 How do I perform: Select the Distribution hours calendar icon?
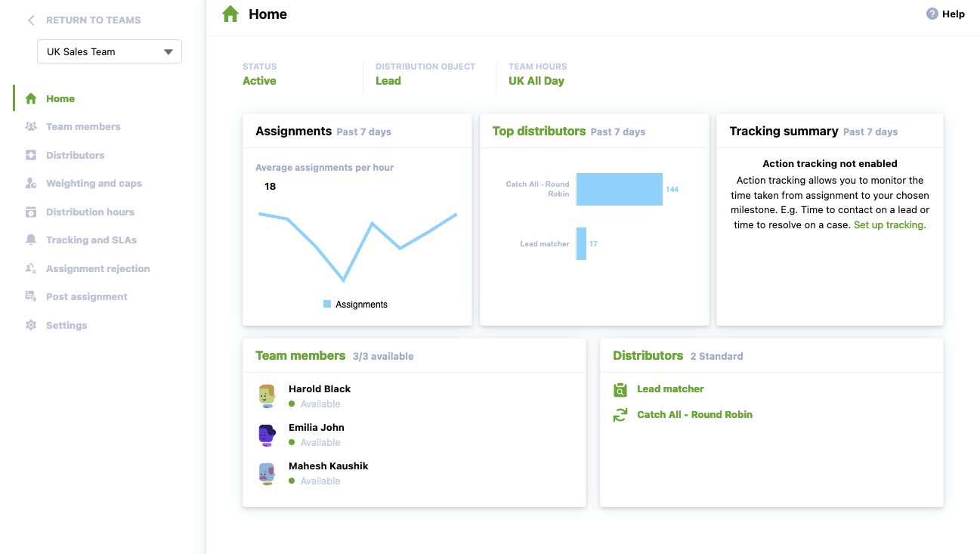pos(30,212)
